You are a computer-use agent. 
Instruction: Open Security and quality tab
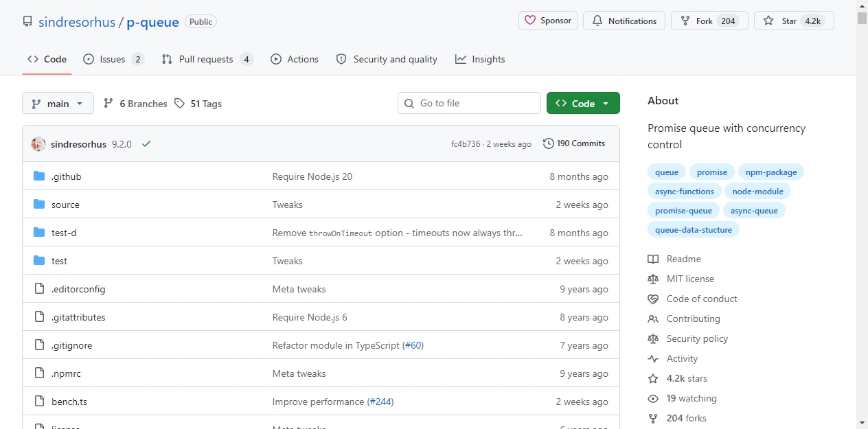pos(387,59)
